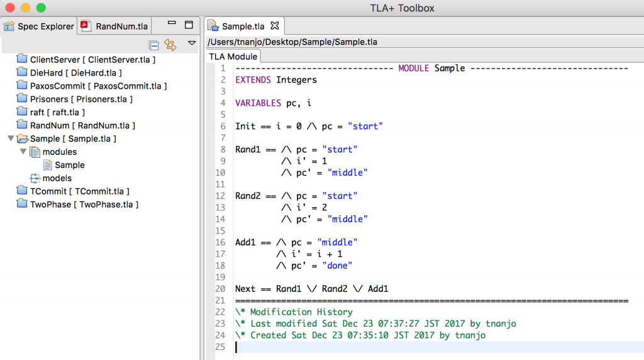Image resolution: width=644 pixels, height=360 pixels.
Task: Click the yellow macOS minimize window button
Action: (x=25, y=8)
